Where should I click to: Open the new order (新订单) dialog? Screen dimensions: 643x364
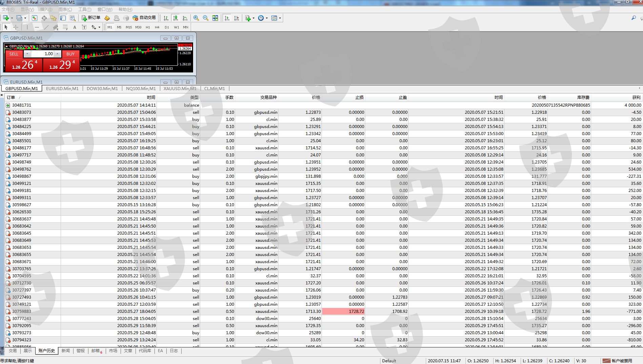[91, 18]
